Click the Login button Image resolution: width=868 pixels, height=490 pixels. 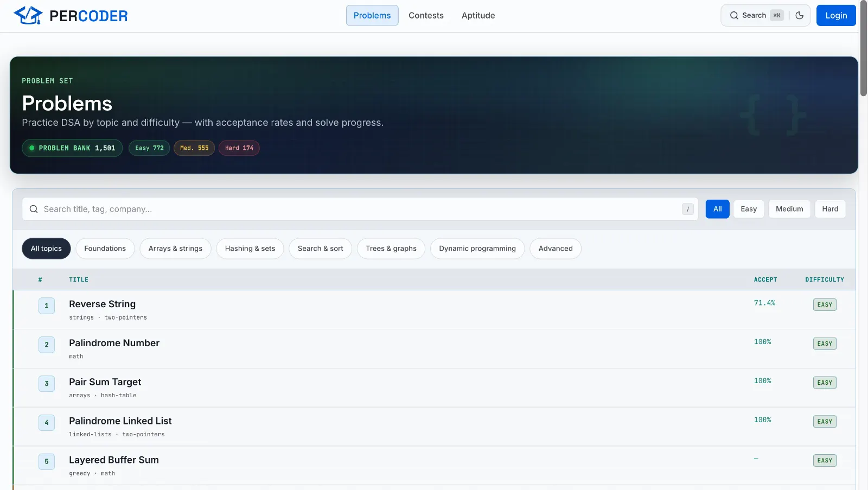coord(836,15)
